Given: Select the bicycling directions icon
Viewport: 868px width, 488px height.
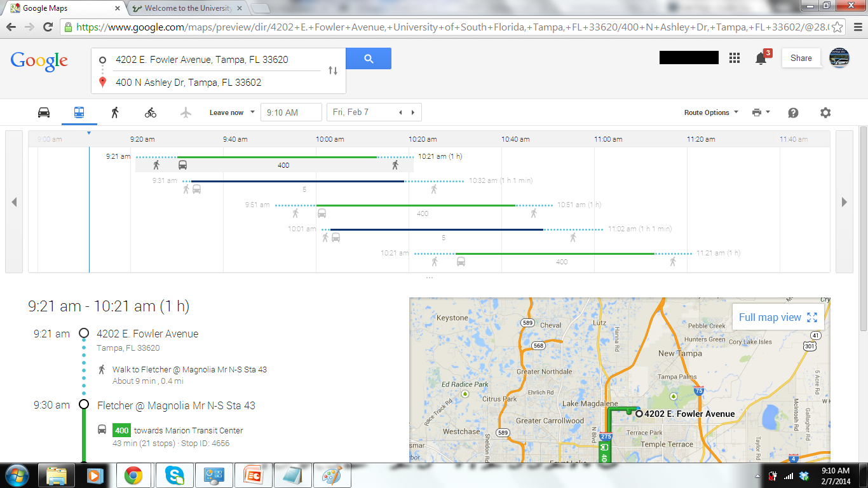Looking at the screenshot, I should tap(151, 112).
